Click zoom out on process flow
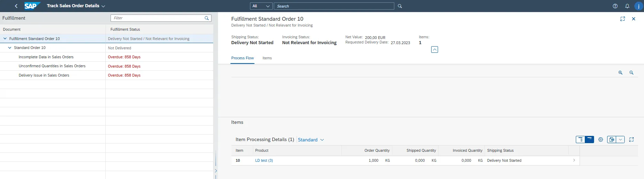The height and width of the screenshot is (179, 644). pos(631,73)
